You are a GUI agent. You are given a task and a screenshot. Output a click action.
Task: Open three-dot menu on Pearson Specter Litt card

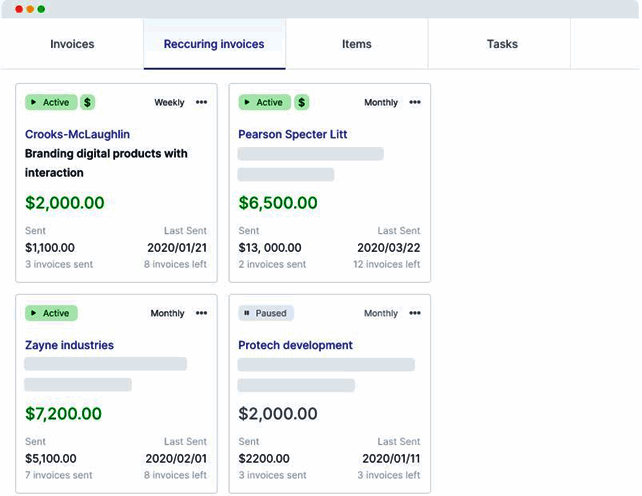415,102
